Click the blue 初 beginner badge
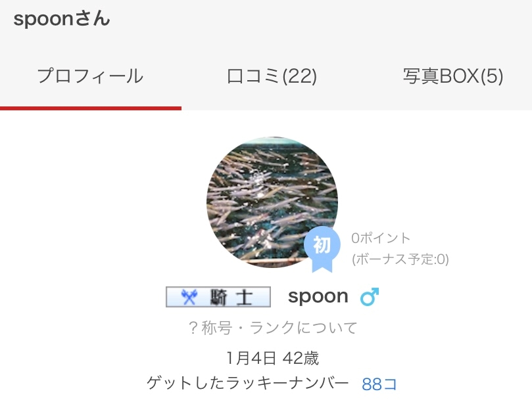532x402 pixels. click(x=322, y=244)
